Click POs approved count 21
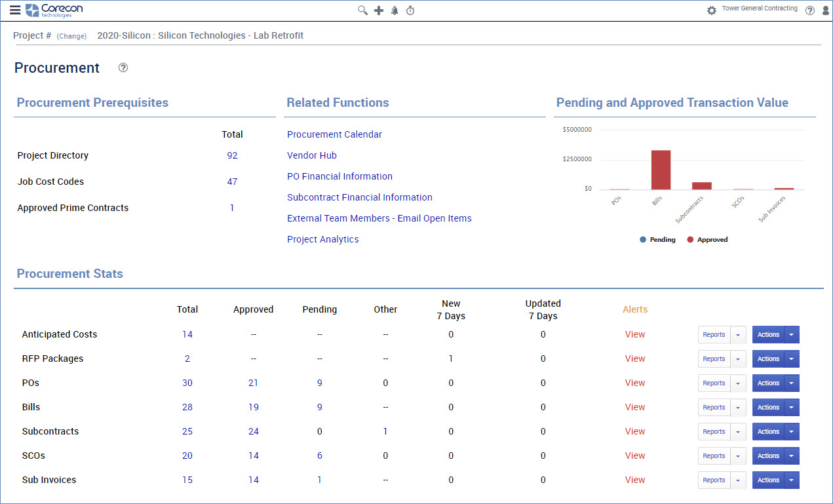Image resolution: width=833 pixels, height=504 pixels. (x=254, y=383)
